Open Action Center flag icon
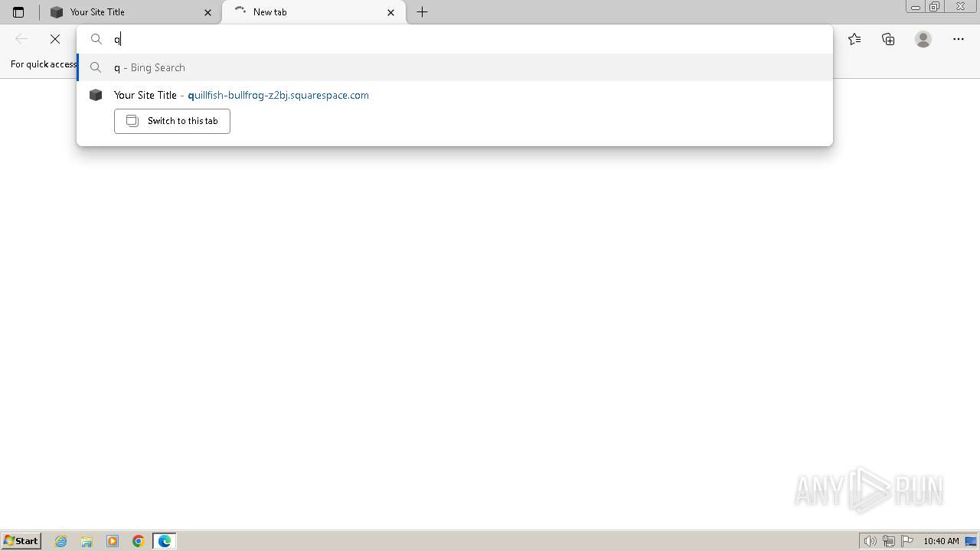The image size is (980, 551). coord(907,541)
